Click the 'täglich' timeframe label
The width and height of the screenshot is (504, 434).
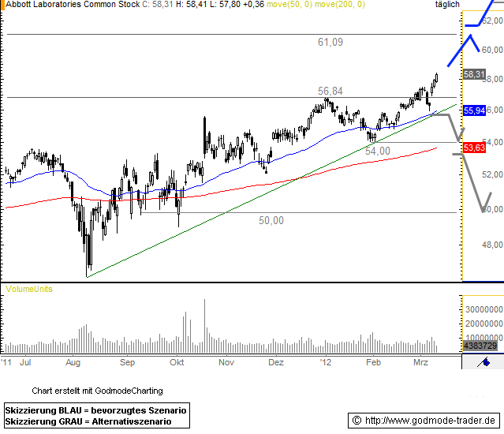447,5
